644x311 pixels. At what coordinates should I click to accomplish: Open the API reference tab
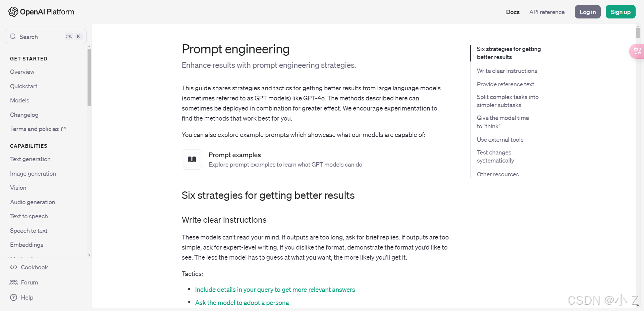coord(547,12)
